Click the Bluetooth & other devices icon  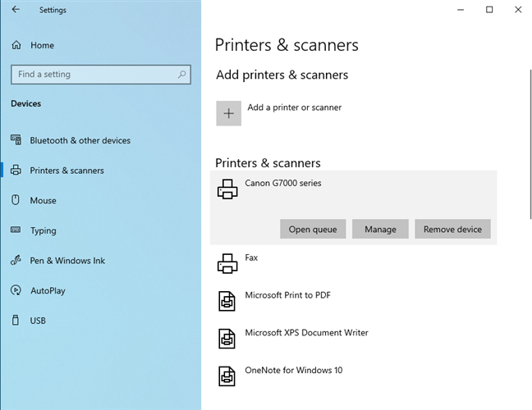[x=16, y=140]
